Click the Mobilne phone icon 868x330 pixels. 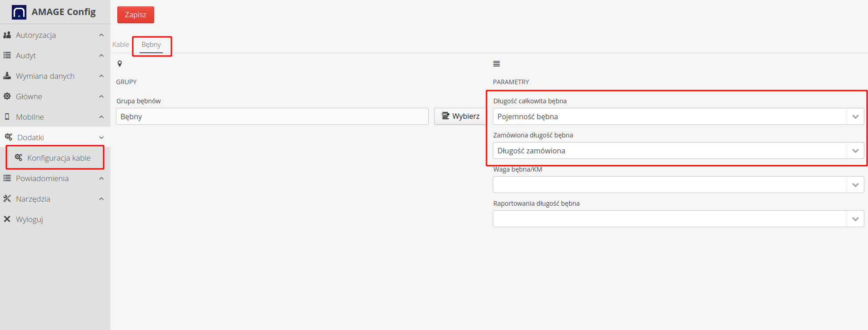coord(7,117)
